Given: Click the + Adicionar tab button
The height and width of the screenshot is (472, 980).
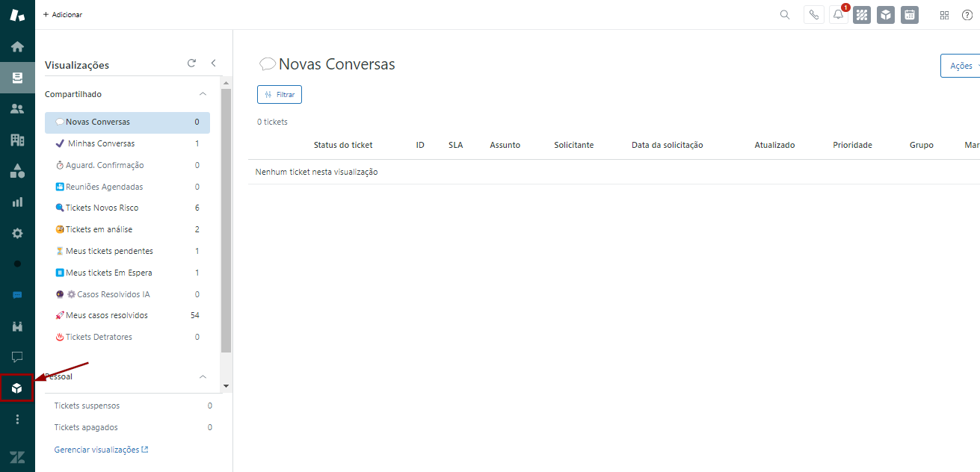Looking at the screenshot, I should tap(63, 15).
